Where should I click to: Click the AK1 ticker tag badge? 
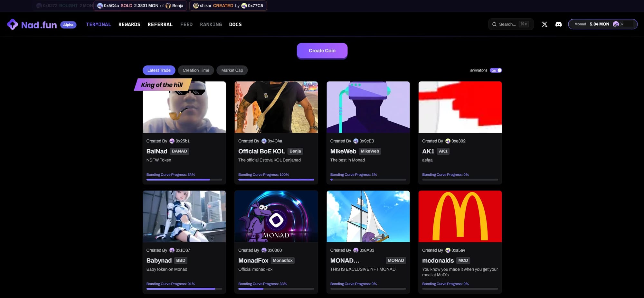tap(443, 151)
